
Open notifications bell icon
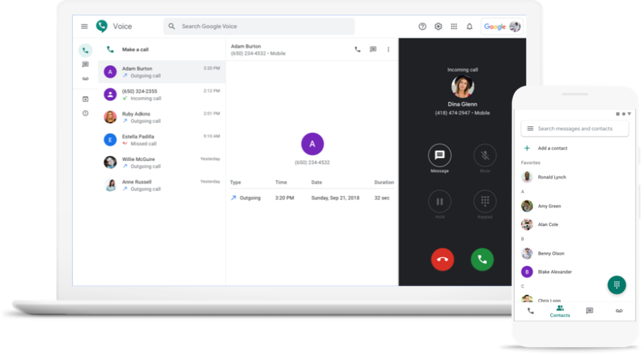tap(469, 26)
